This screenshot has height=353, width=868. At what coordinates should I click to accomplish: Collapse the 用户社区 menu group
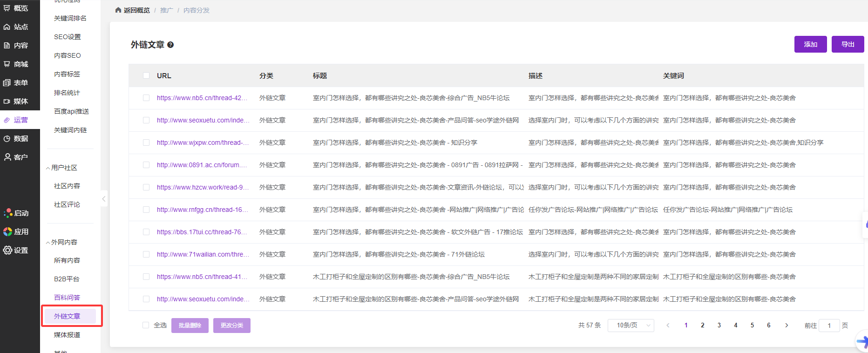48,168
